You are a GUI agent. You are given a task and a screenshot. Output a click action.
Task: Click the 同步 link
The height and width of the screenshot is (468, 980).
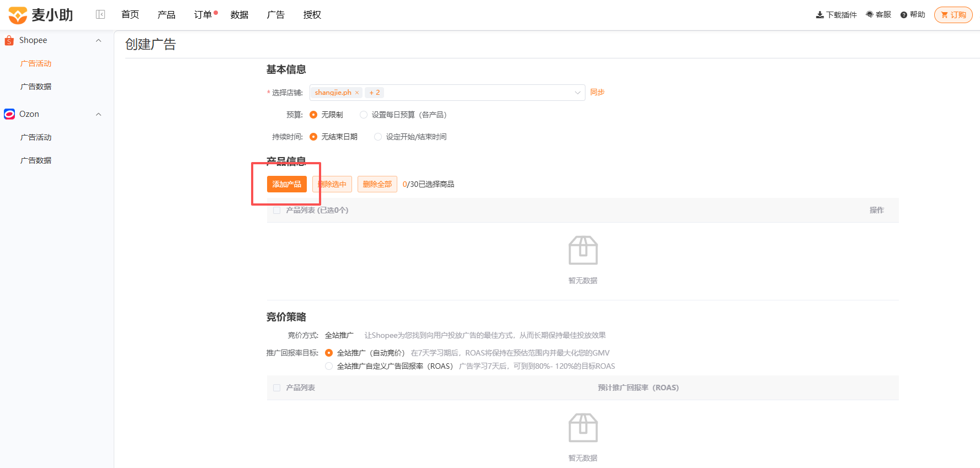pyautogui.click(x=598, y=92)
